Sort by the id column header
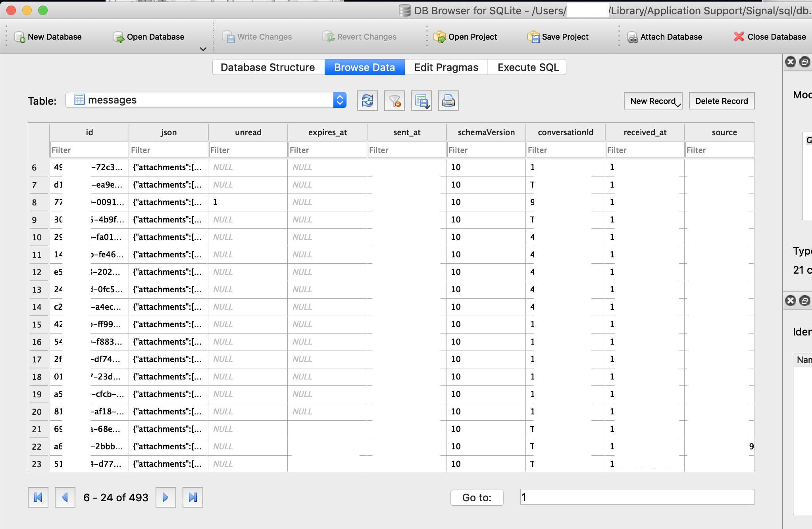 tap(89, 132)
